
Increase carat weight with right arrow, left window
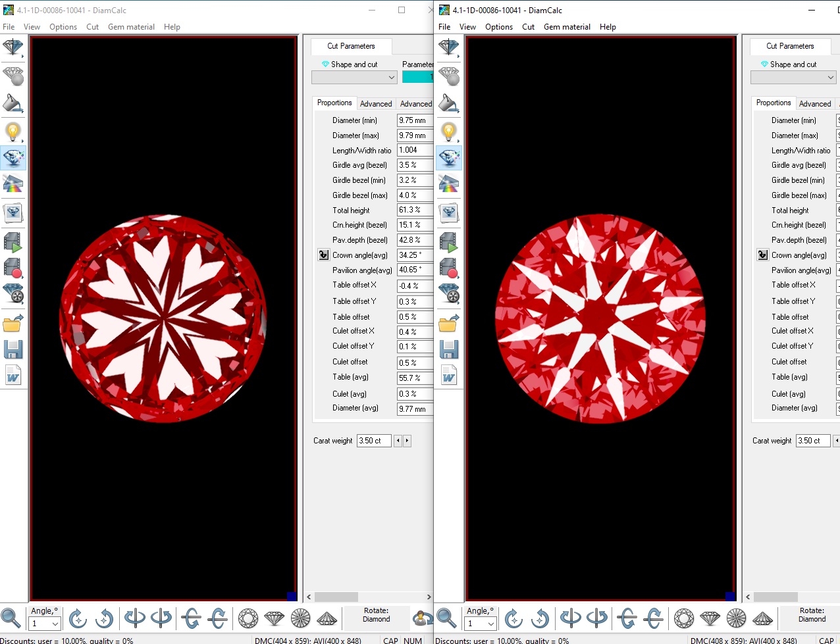(407, 441)
